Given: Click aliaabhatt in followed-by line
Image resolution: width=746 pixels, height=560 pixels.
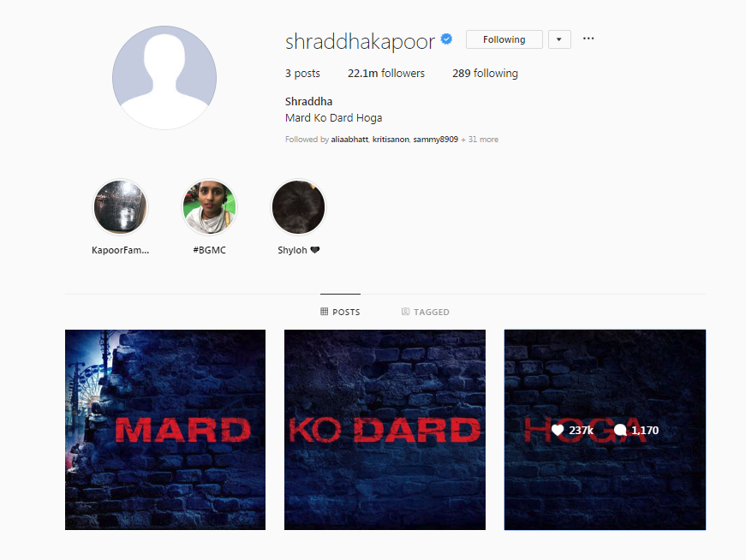Looking at the screenshot, I should coord(349,140).
